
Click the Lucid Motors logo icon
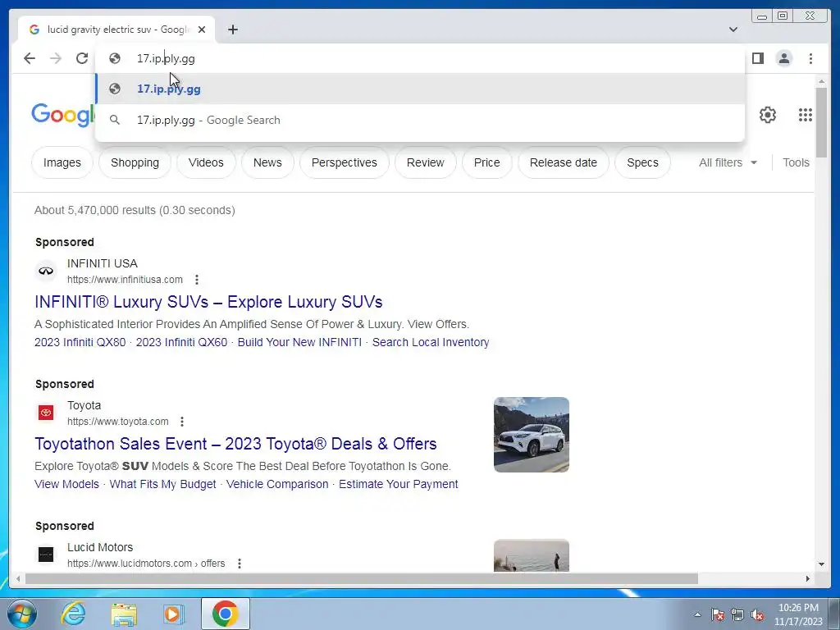coord(46,555)
